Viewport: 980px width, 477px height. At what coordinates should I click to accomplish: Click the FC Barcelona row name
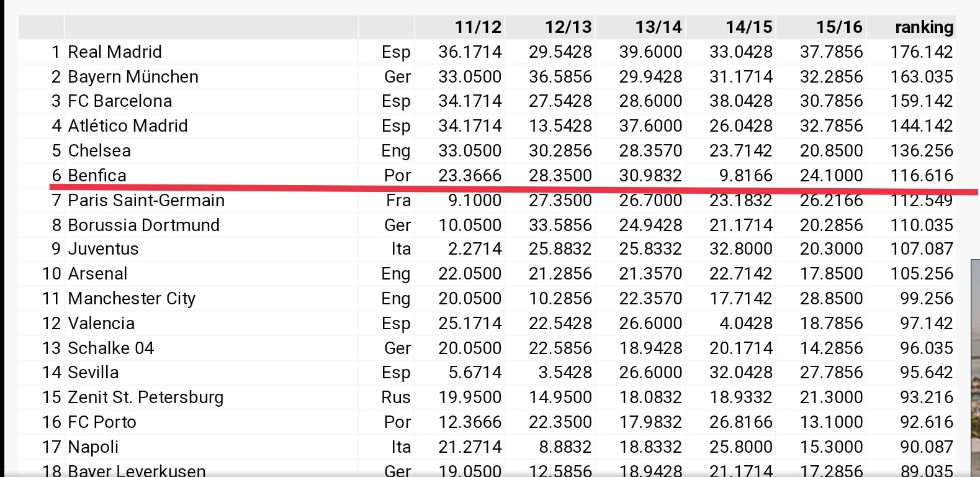120,101
